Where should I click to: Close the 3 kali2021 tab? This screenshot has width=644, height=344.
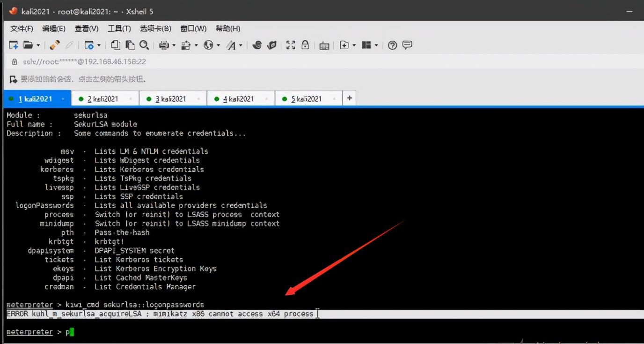tap(198, 99)
